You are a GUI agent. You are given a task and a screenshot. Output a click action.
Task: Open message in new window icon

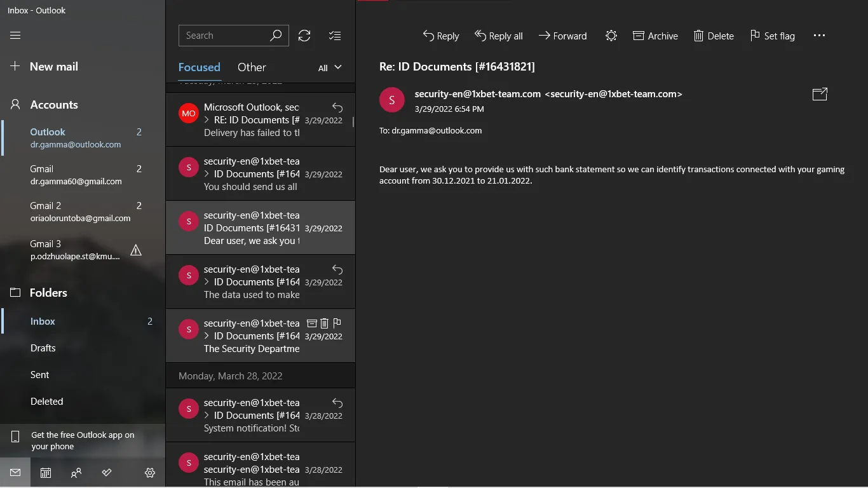[820, 94]
